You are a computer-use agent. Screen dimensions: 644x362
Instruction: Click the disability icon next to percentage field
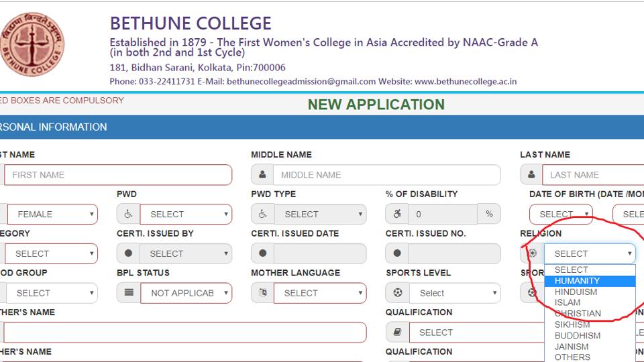pos(397,215)
